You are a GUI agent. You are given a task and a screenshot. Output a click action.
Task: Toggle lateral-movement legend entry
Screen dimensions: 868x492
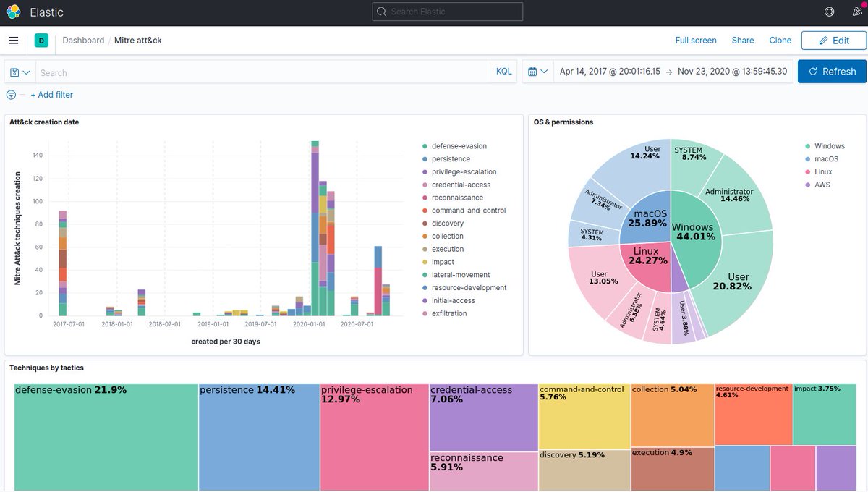tap(461, 275)
